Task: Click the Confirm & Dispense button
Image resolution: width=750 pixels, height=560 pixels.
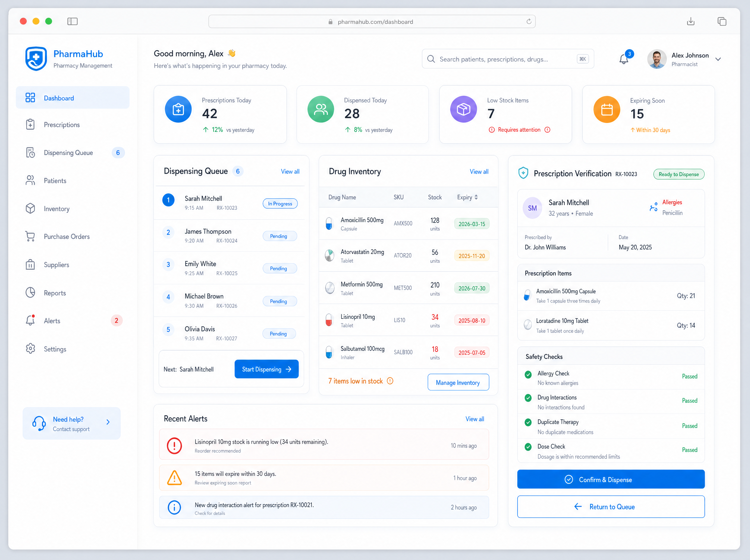Action: click(611, 479)
